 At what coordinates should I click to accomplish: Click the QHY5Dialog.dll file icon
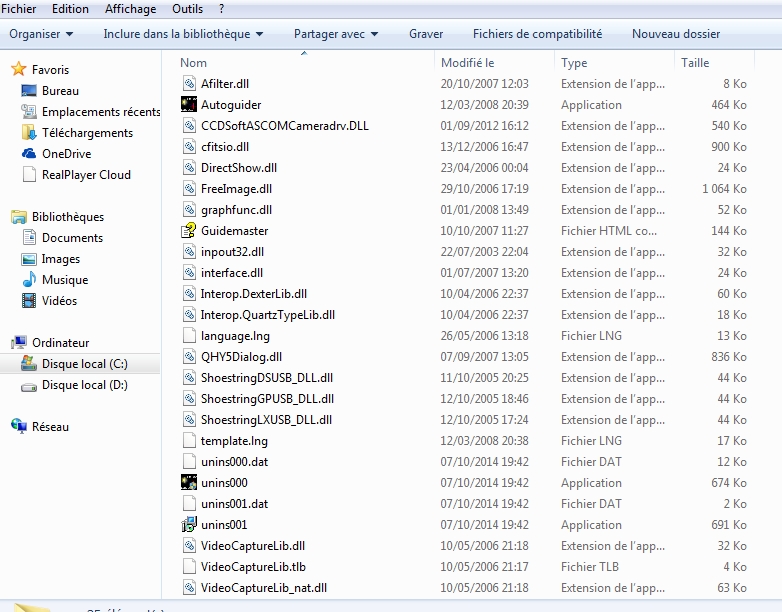189,356
